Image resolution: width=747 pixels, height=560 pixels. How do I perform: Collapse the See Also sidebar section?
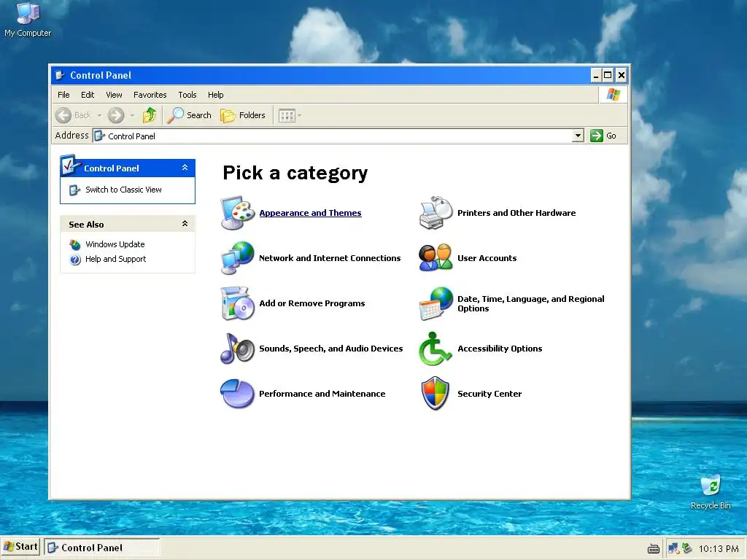pos(185,223)
